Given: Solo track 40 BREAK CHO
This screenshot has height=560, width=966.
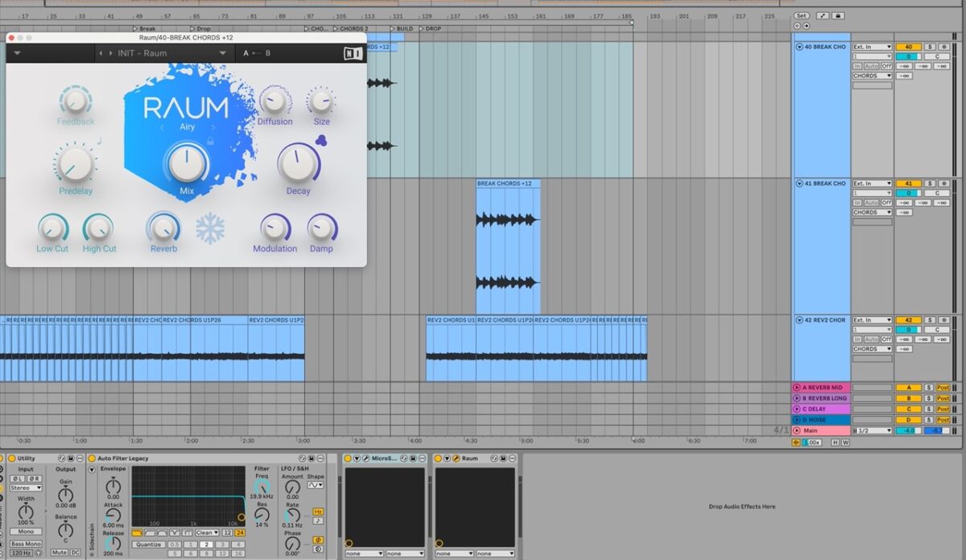Looking at the screenshot, I should pos(928,47).
